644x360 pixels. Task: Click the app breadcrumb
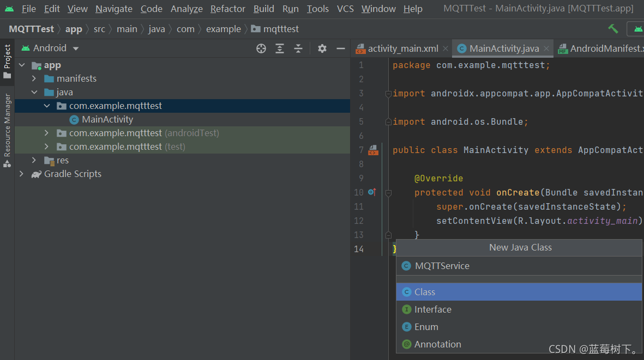[74, 29]
